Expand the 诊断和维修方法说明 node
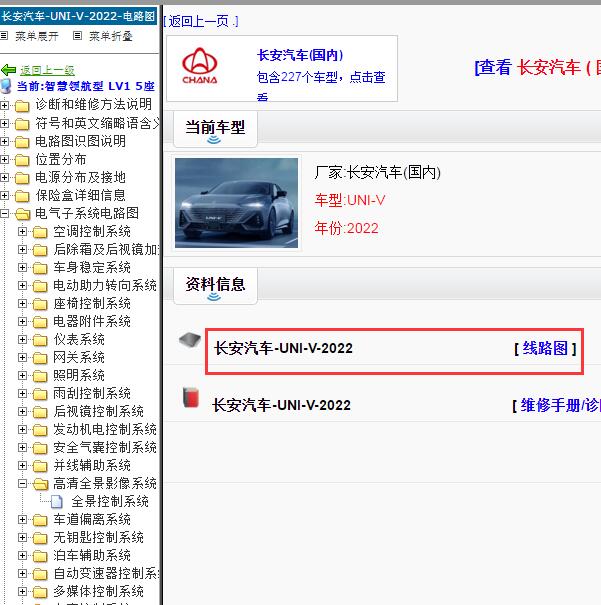 (4, 105)
